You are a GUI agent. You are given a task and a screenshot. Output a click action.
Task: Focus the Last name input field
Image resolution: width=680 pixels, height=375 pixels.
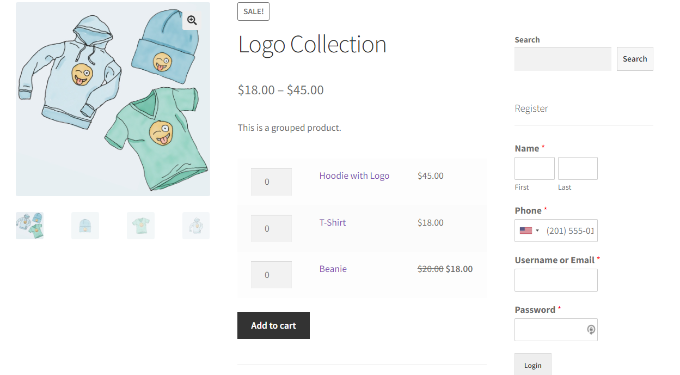coord(578,168)
